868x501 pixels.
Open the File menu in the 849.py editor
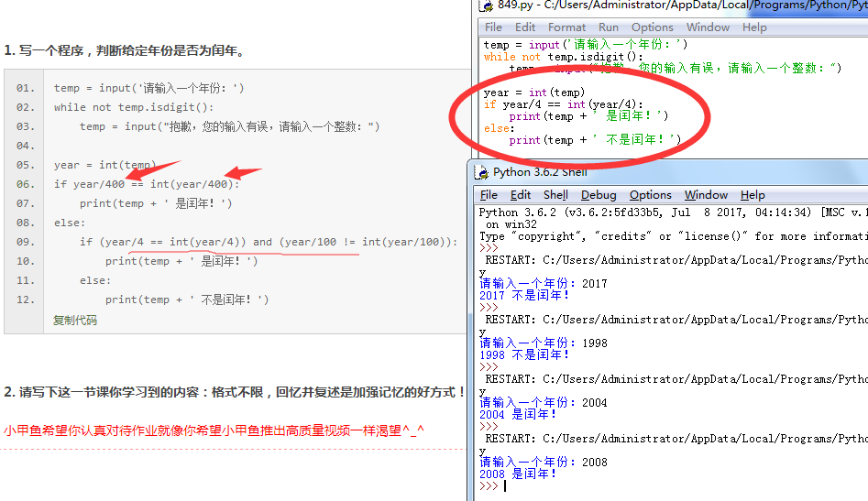(493, 27)
